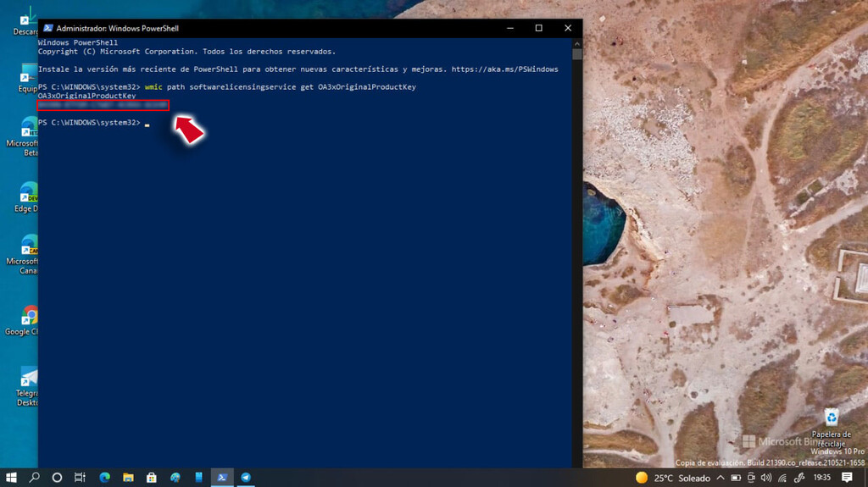Click the PowerShell icon in the title bar
This screenshot has width=868, height=487.
[x=47, y=28]
